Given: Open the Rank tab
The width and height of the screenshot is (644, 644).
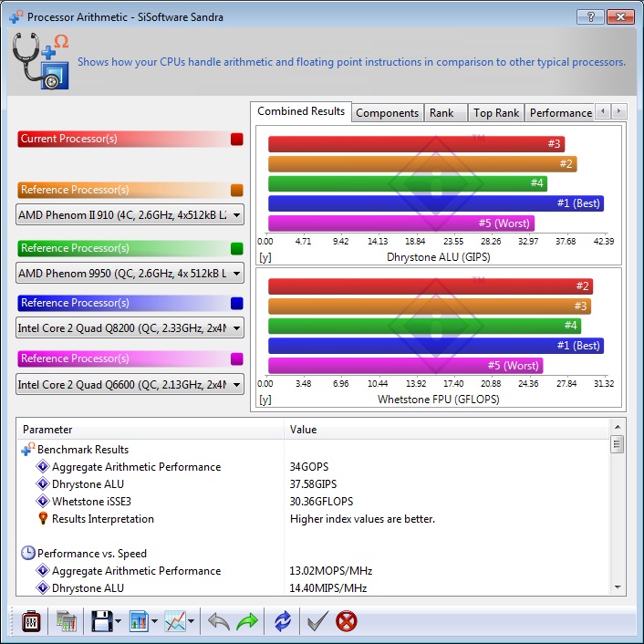Looking at the screenshot, I should click(x=446, y=113).
